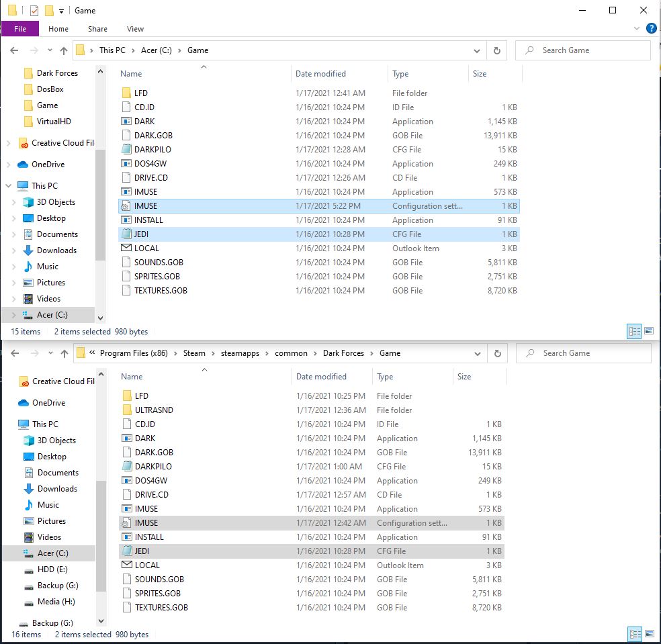Image resolution: width=661 pixels, height=644 pixels.
Task: Go up one folder in bottom window
Action: pos(64,353)
